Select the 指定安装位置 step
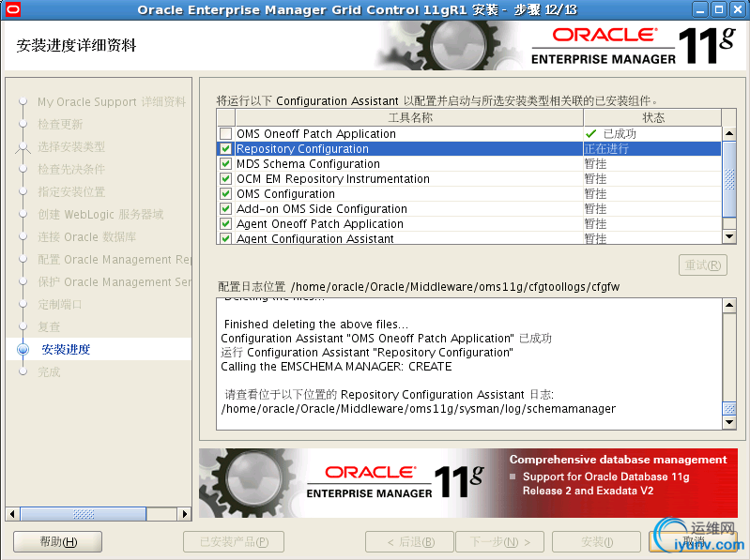750x560 pixels. click(71, 191)
